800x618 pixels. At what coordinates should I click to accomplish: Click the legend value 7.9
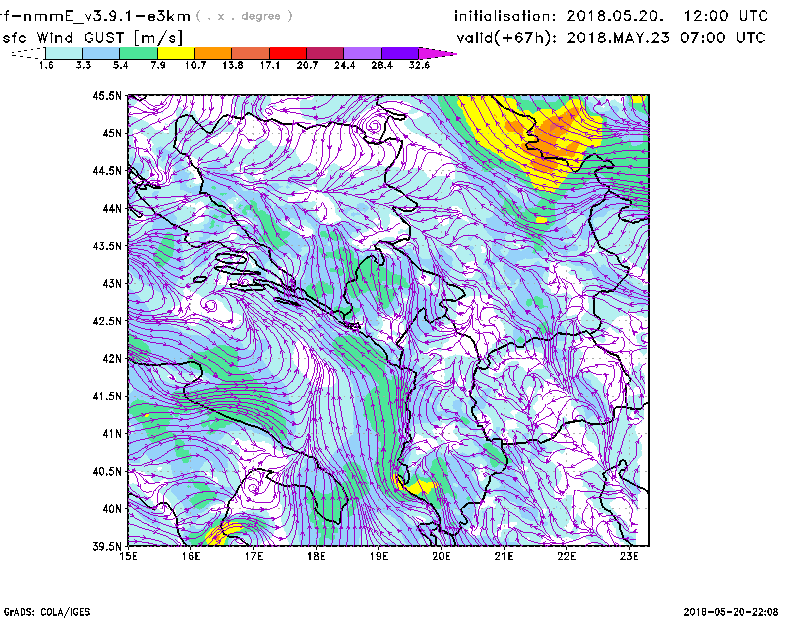[x=158, y=65]
